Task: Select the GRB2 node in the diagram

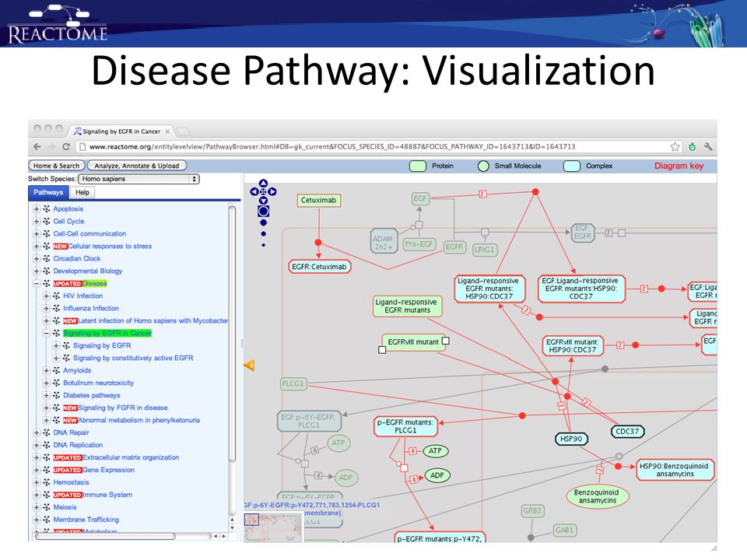Action: 532,511
